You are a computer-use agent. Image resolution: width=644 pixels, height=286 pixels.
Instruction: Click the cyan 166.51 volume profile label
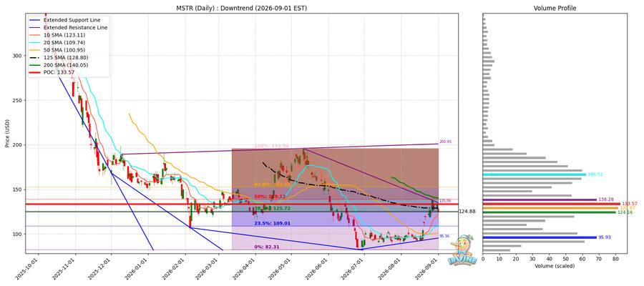(595, 174)
